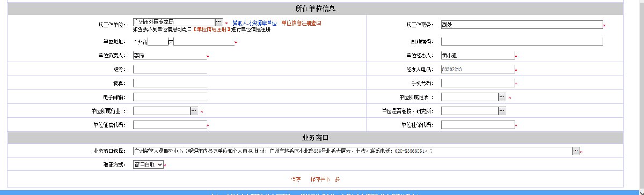Screen dimensions: 644x195
Task: Open the 单位信息注册查询 link
Action: tap(302, 23)
